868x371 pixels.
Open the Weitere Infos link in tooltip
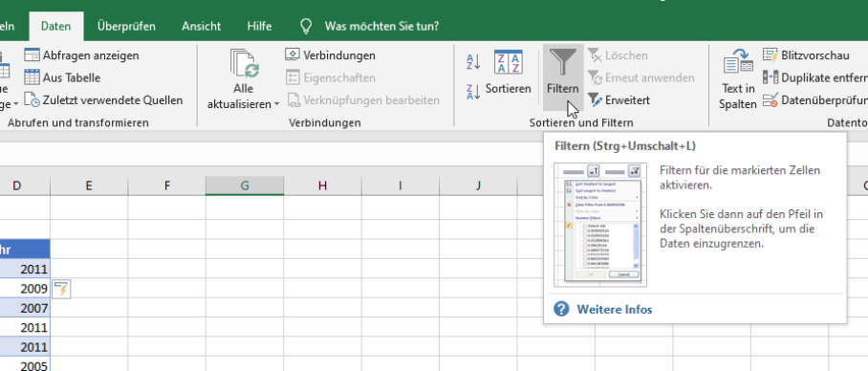pyautogui.click(x=615, y=310)
